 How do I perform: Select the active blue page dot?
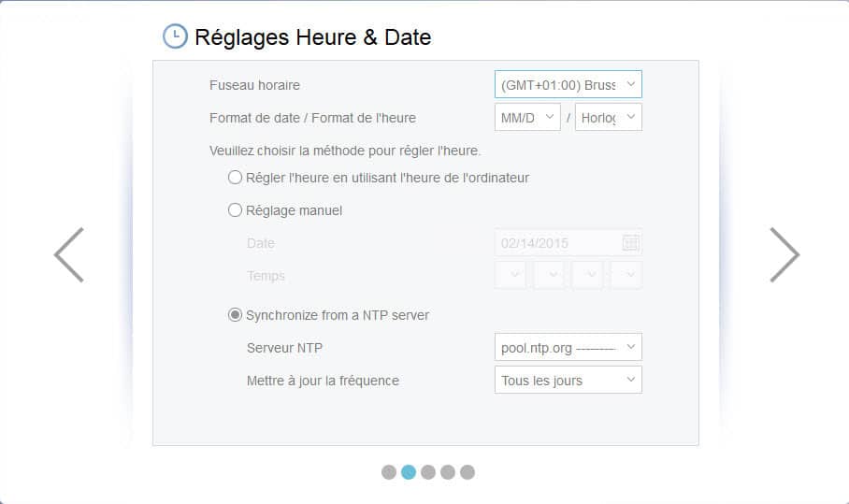coord(409,472)
